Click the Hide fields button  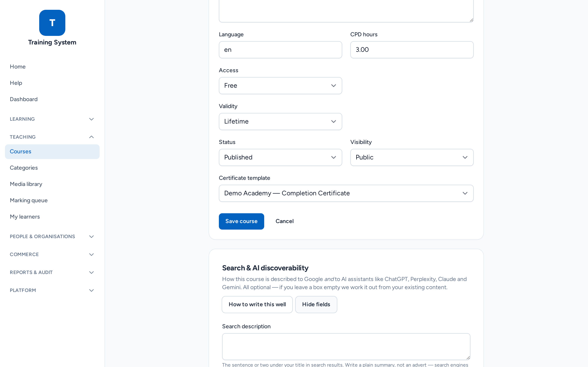click(x=316, y=305)
